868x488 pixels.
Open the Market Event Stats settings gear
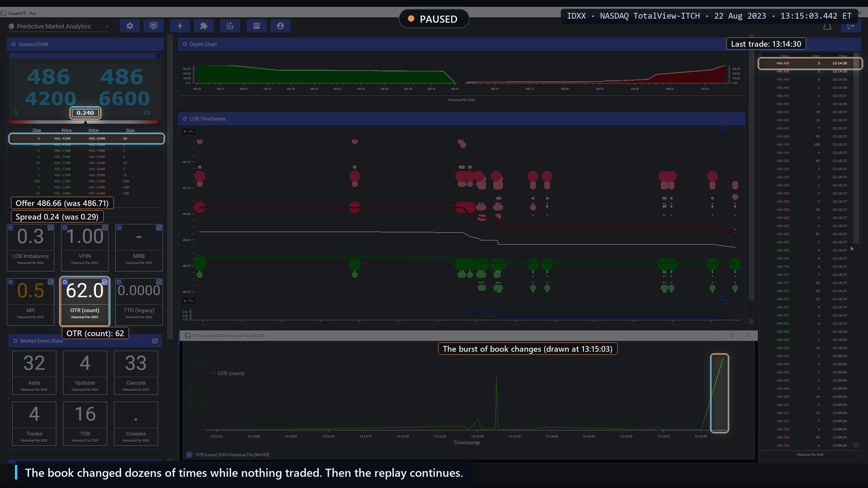(x=15, y=341)
